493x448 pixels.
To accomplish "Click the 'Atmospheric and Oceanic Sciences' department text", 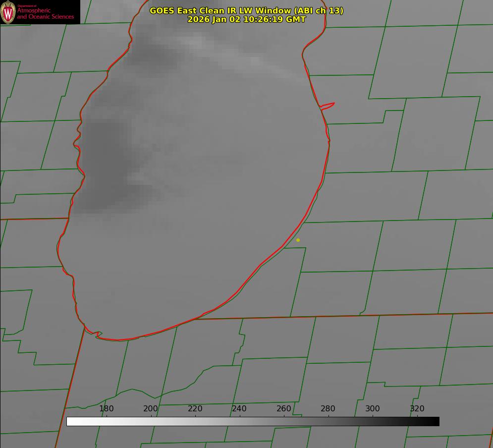I will click(x=45, y=13).
